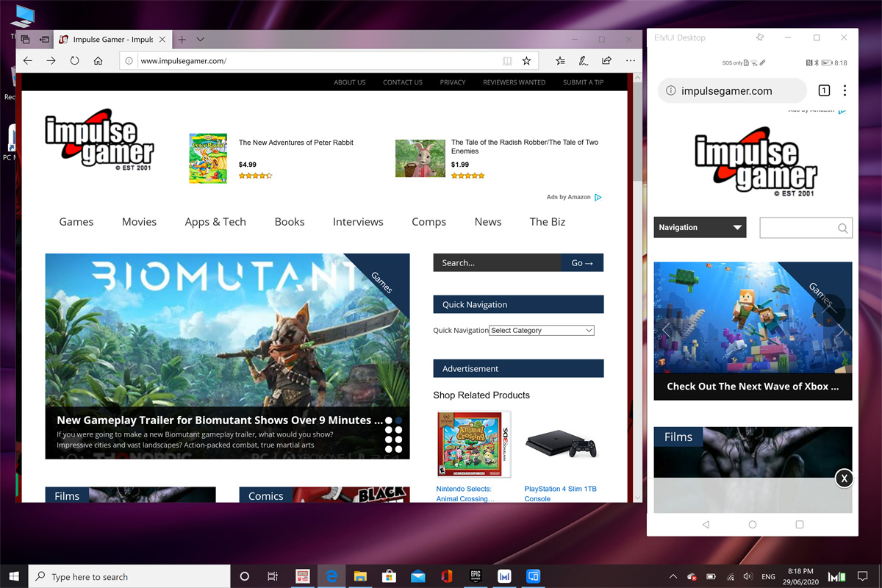882x588 pixels.
Task: Open the Movies menu item
Action: click(x=139, y=221)
